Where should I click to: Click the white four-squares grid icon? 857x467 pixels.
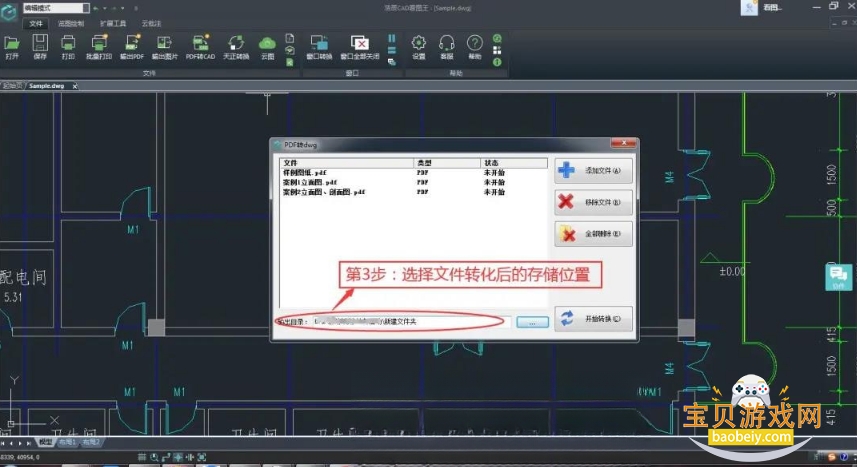(x=497, y=50)
